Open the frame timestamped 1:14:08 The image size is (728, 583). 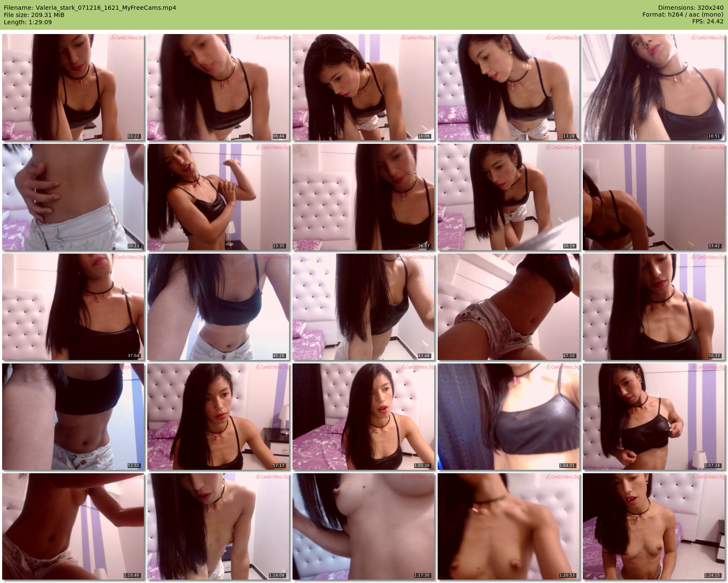point(218,526)
